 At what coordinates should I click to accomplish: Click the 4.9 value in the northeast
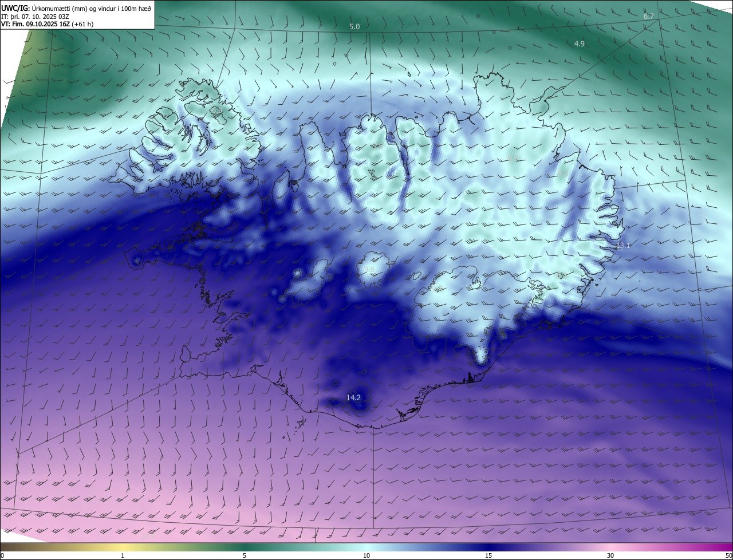pyautogui.click(x=580, y=44)
